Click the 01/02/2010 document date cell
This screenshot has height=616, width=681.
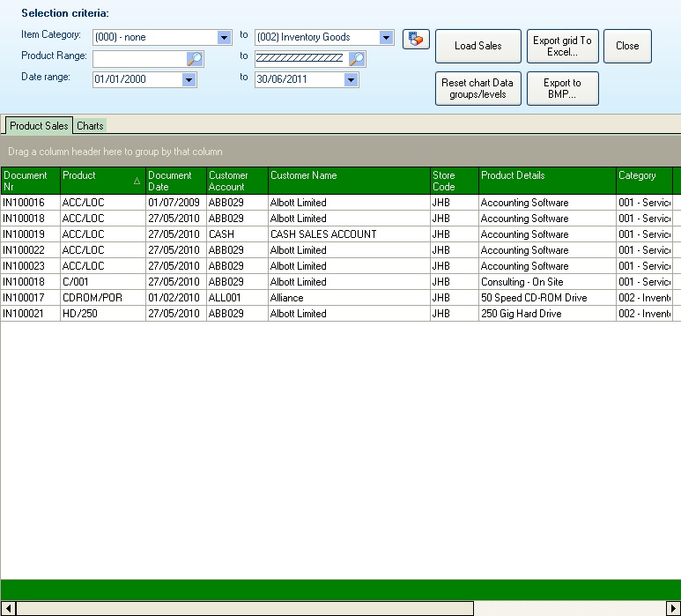click(x=176, y=298)
